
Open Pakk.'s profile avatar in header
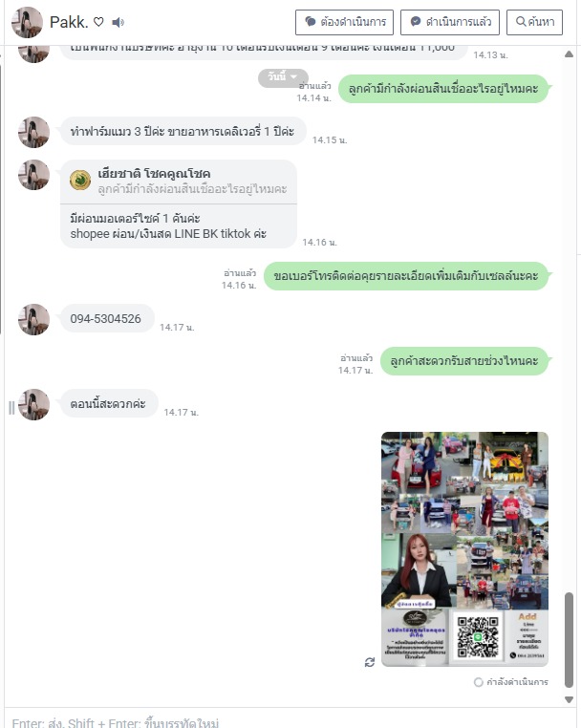27,22
